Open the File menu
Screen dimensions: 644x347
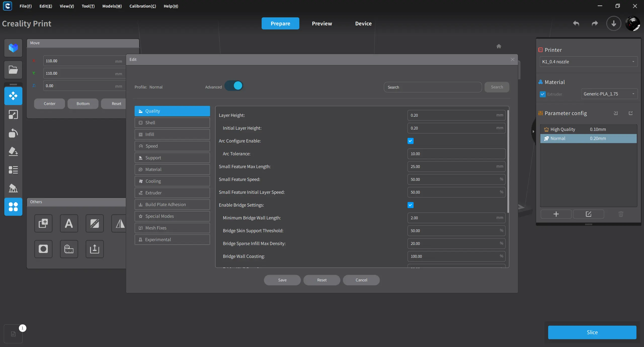(x=26, y=6)
